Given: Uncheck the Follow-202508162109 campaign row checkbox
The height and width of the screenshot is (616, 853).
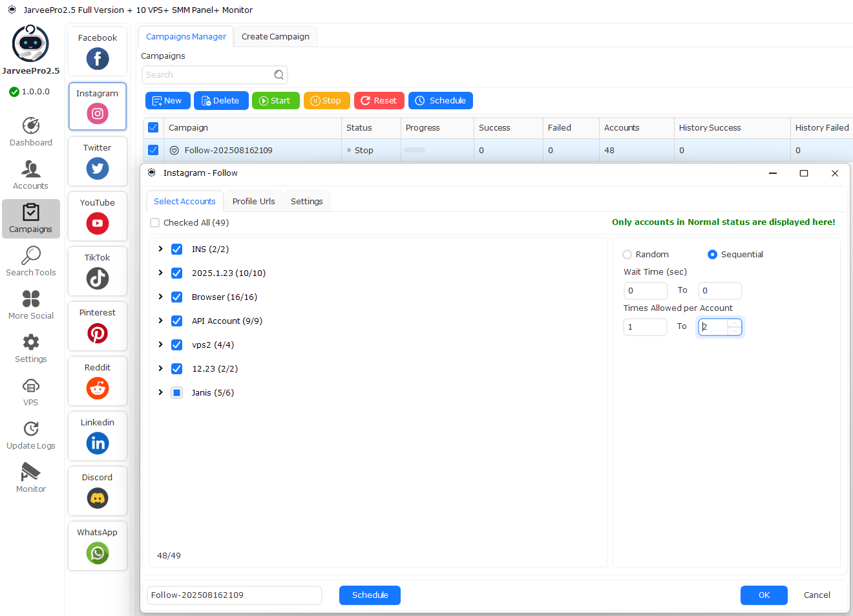Looking at the screenshot, I should [x=153, y=151].
